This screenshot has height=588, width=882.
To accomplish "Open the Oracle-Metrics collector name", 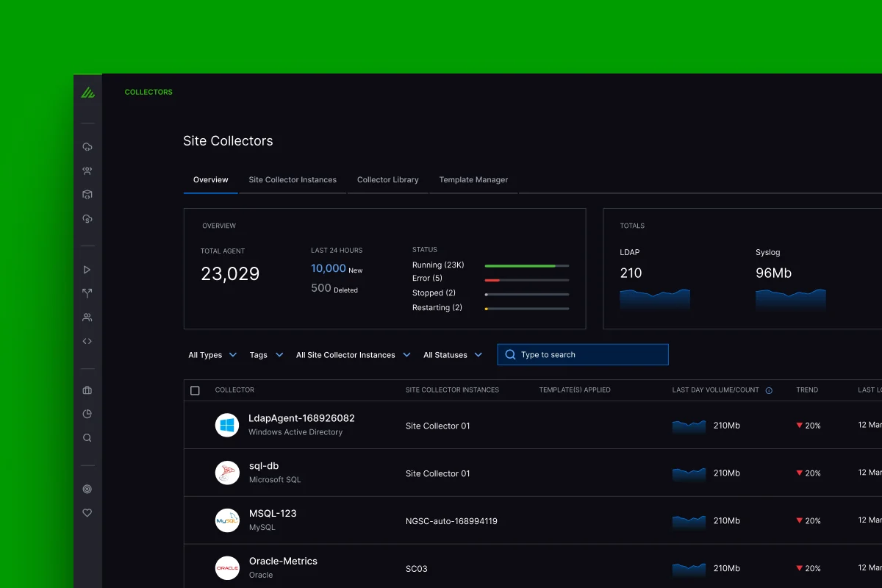I will tap(283, 561).
